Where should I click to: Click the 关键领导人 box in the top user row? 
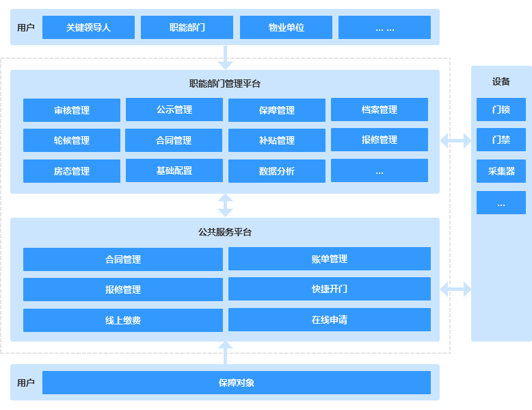pyautogui.click(x=88, y=27)
